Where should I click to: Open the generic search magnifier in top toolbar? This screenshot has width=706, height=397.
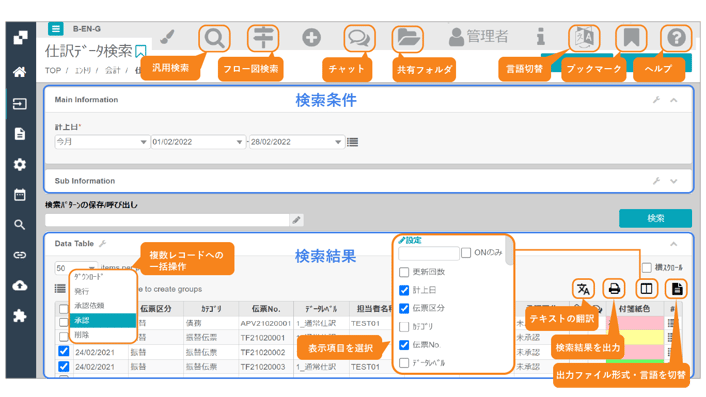(x=214, y=38)
